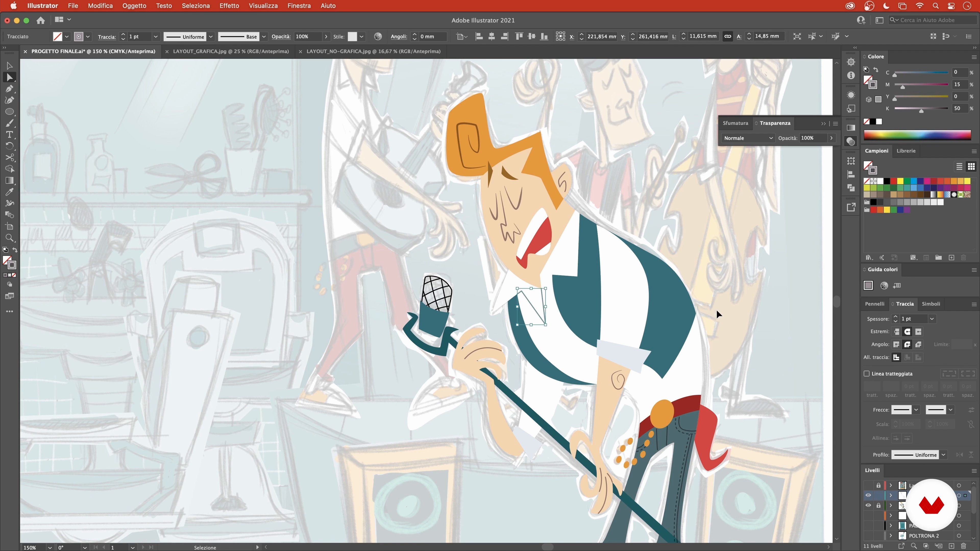
Task: Select the Scissors tool
Action: click(x=9, y=157)
